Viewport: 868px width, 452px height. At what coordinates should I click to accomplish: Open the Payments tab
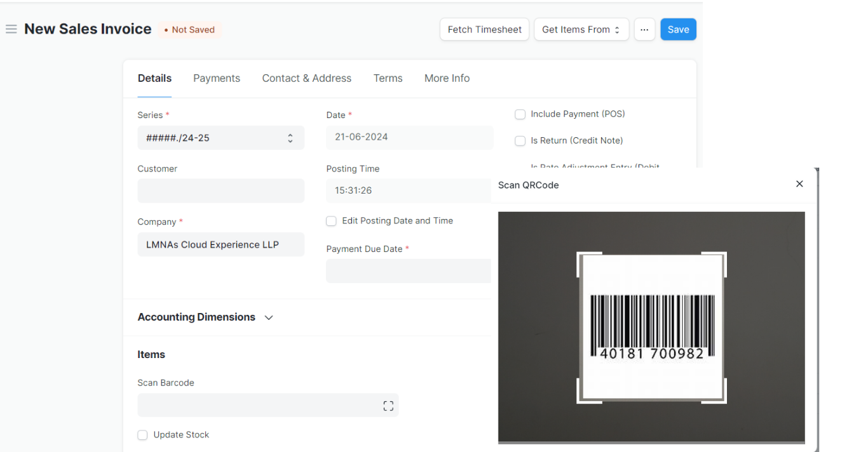pos(217,78)
